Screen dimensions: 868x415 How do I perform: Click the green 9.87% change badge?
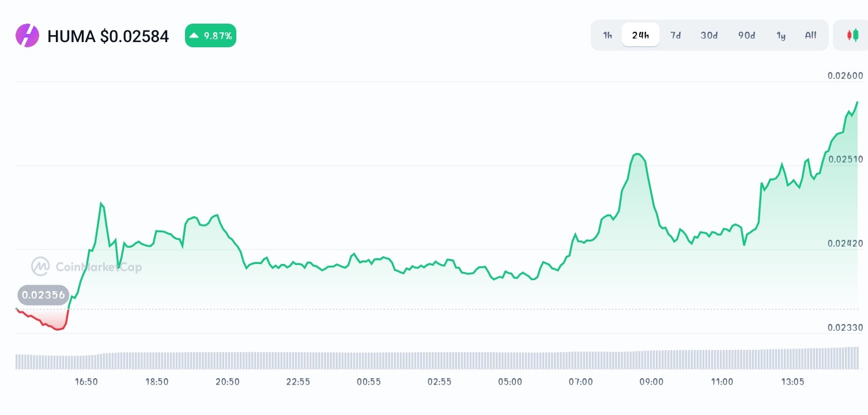pyautogui.click(x=210, y=36)
